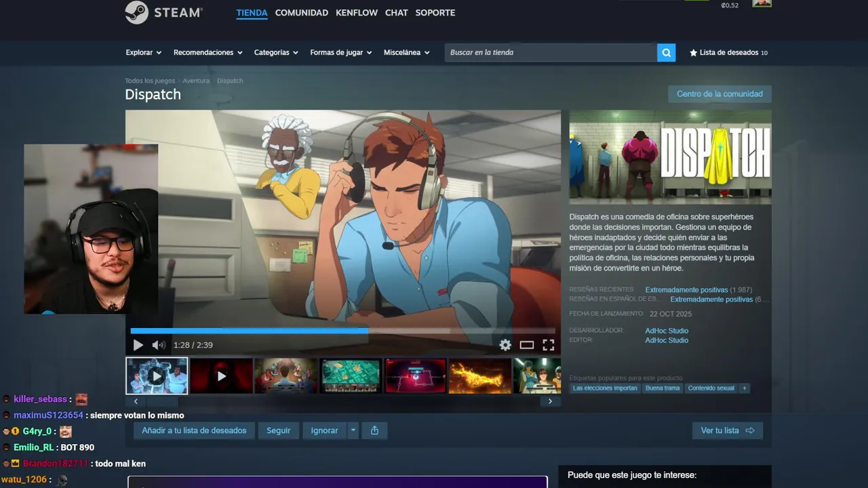868x488 pixels.
Task: Open the developer AdHoc Studio link
Action: [667, 331]
